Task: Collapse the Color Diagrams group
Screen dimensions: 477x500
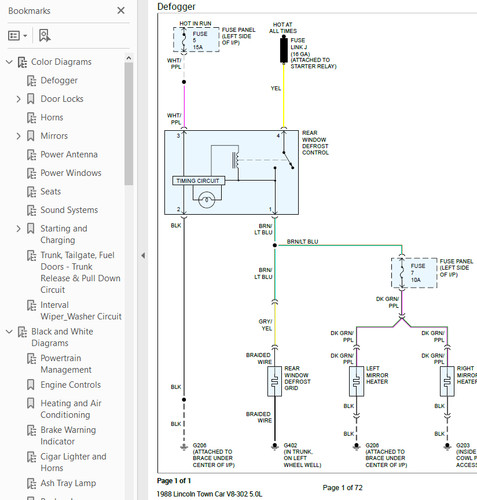Action: (9, 62)
